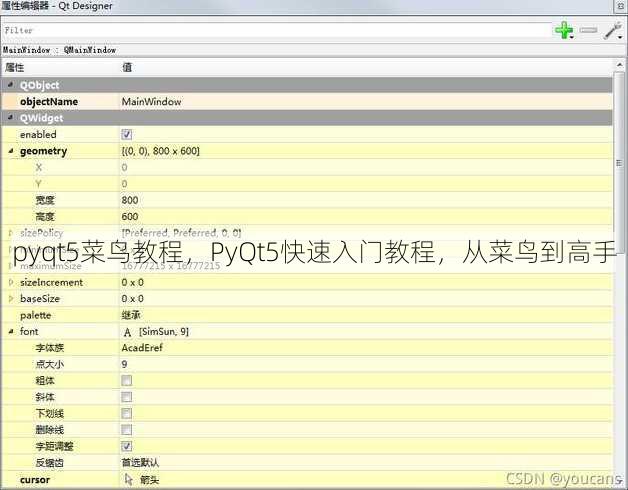Screen dimensions: 628x490
Task: Expand the sizeIncrement property arrow
Action: click(11, 282)
